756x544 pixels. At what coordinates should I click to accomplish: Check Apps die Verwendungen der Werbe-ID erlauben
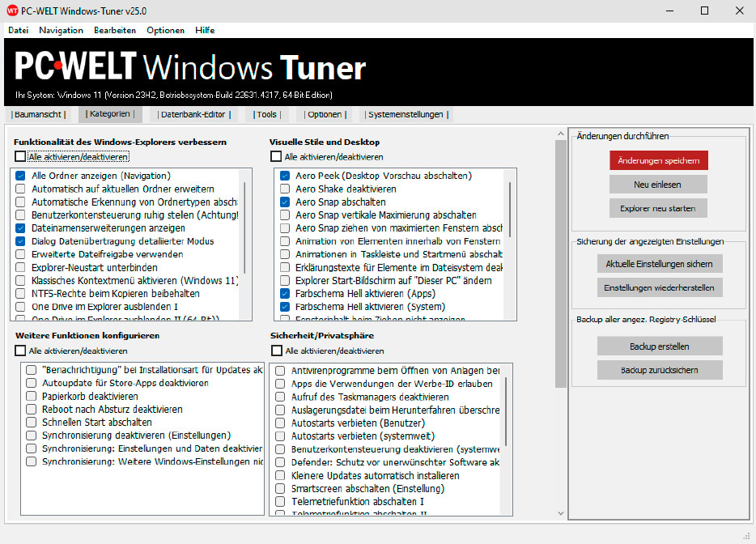click(280, 384)
